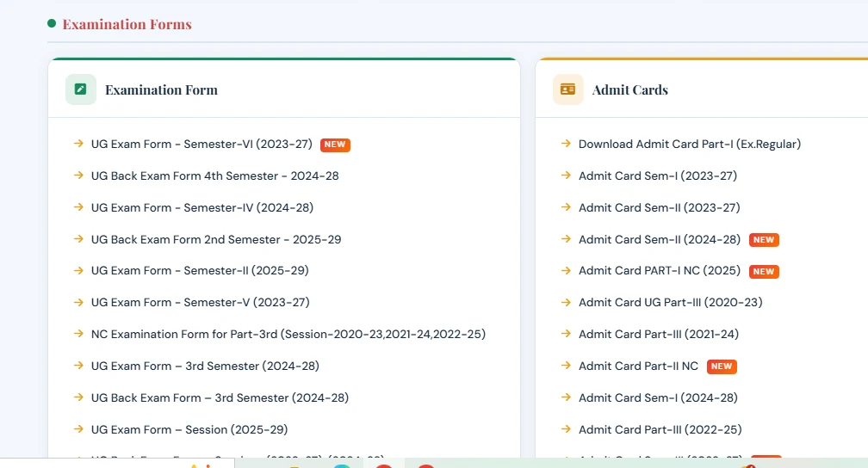This screenshot has height=468, width=868.
Task: Open UG Exam Form Semester-IV (2024-28)
Action: point(202,207)
